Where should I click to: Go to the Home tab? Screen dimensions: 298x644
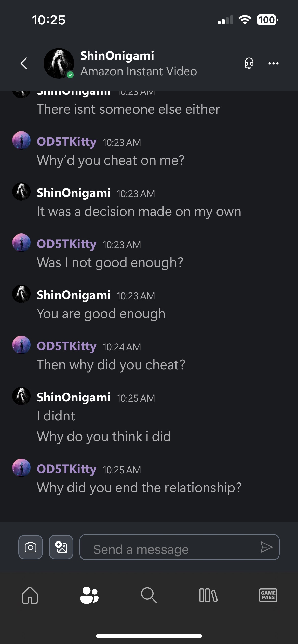30,595
